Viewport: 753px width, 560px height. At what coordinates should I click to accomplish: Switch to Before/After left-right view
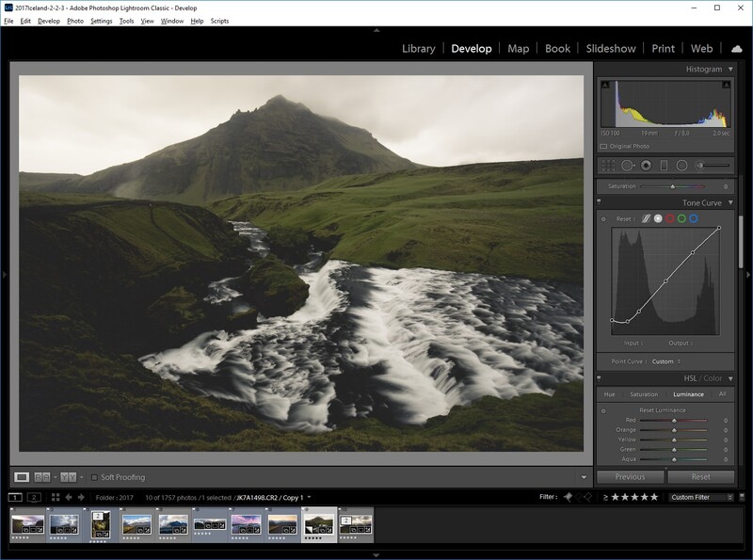(42, 477)
